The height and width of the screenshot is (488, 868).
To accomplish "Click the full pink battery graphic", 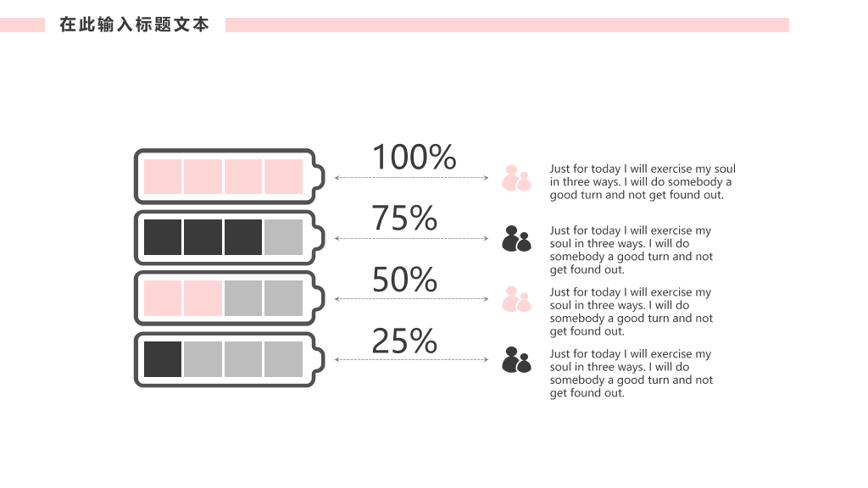I will tap(229, 176).
